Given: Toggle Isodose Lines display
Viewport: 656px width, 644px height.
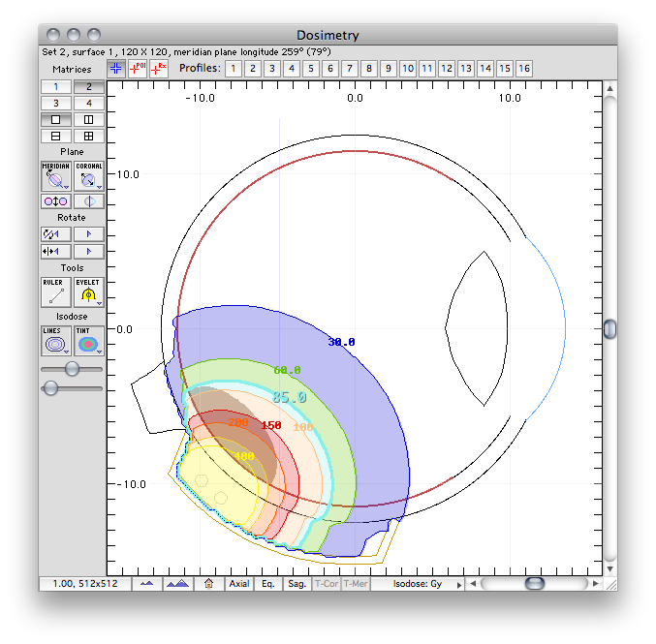Looking at the screenshot, I should point(55,341).
